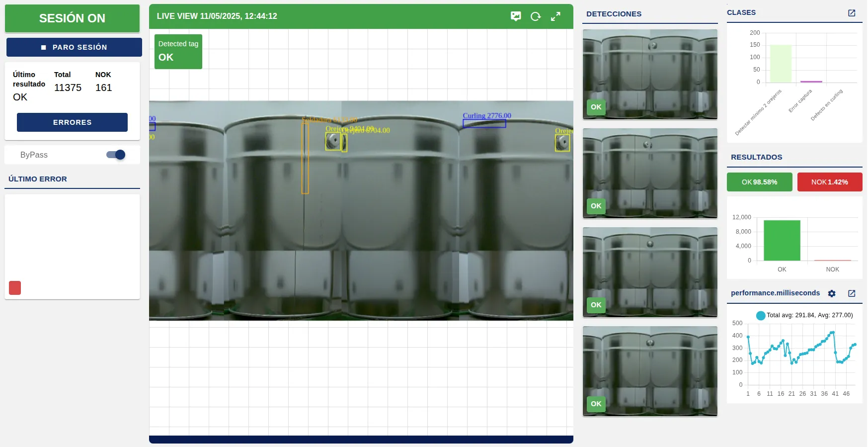The height and width of the screenshot is (447, 868).
Task: Click the Defecto en curling axis label
Action: (x=827, y=105)
